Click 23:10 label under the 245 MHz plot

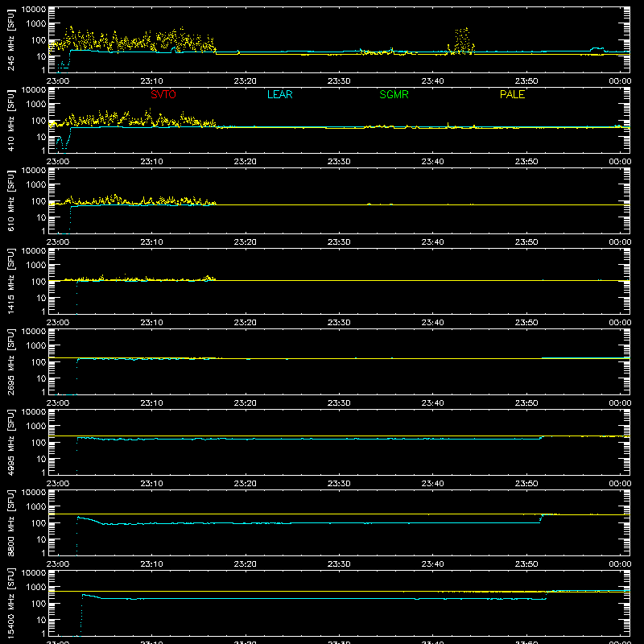[151, 81]
